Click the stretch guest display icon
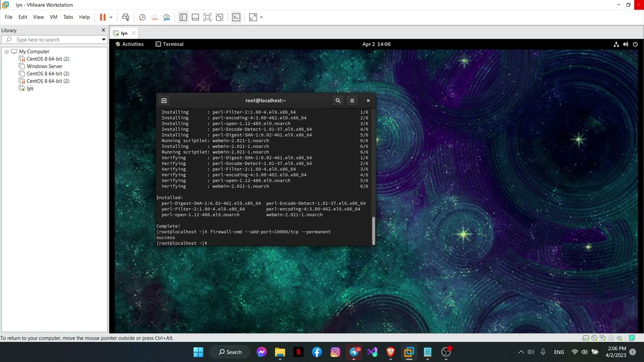Image resolution: width=644 pixels, height=362 pixels. (253, 17)
